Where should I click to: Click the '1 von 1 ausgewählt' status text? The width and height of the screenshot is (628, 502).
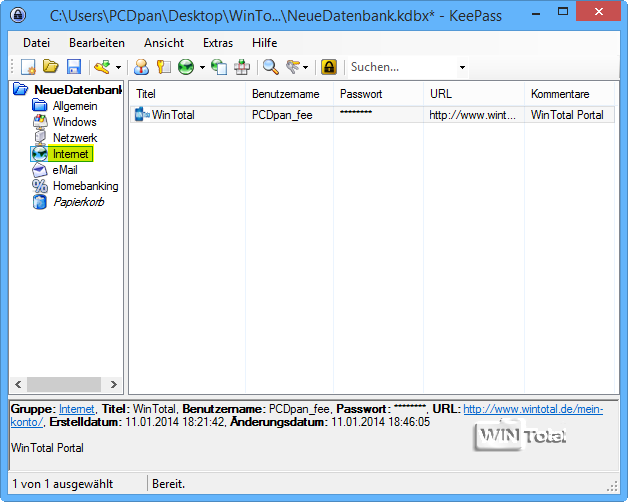tap(62, 484)
